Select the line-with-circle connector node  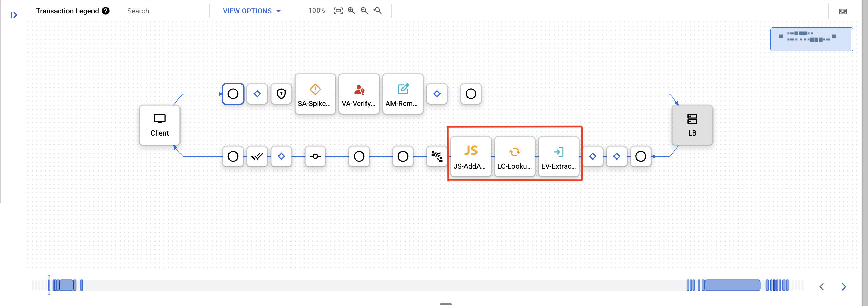[x=315, y=156]
